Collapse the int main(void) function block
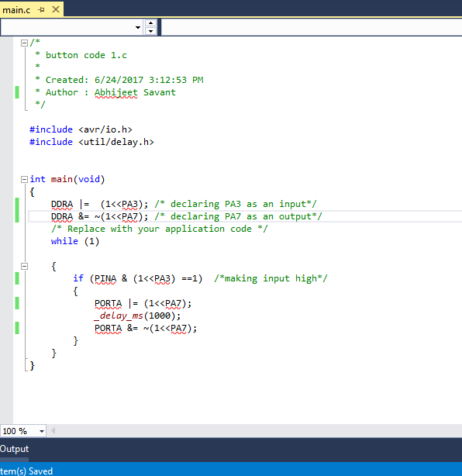The width and height of the screenshot is (462, 476). pos(24,179)
